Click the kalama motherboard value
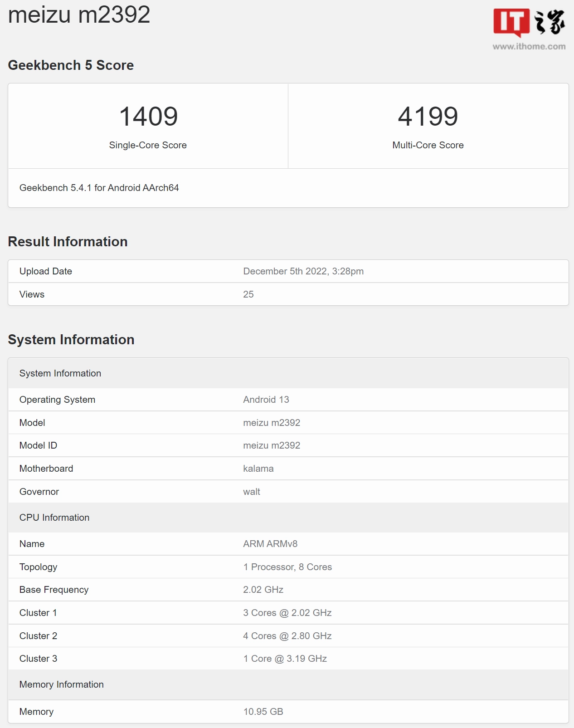Image resolution: width=574 pixels, height=728 pixels. click(258, 469)
